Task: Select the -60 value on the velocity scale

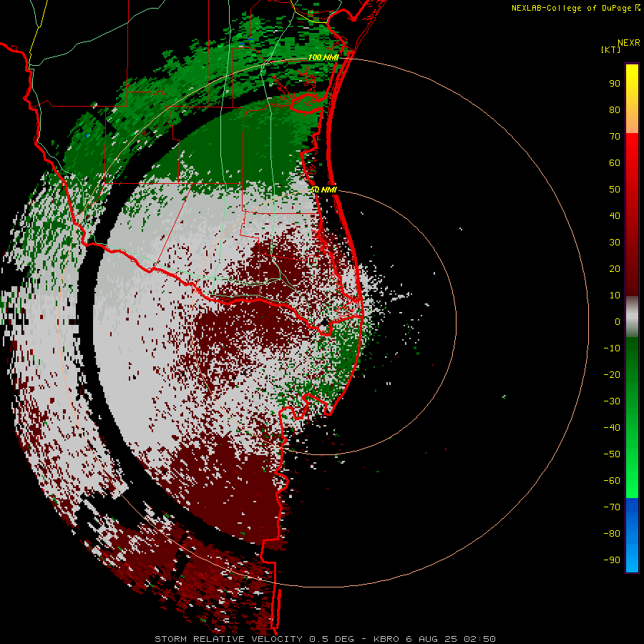Action: [x=612, y=481]
